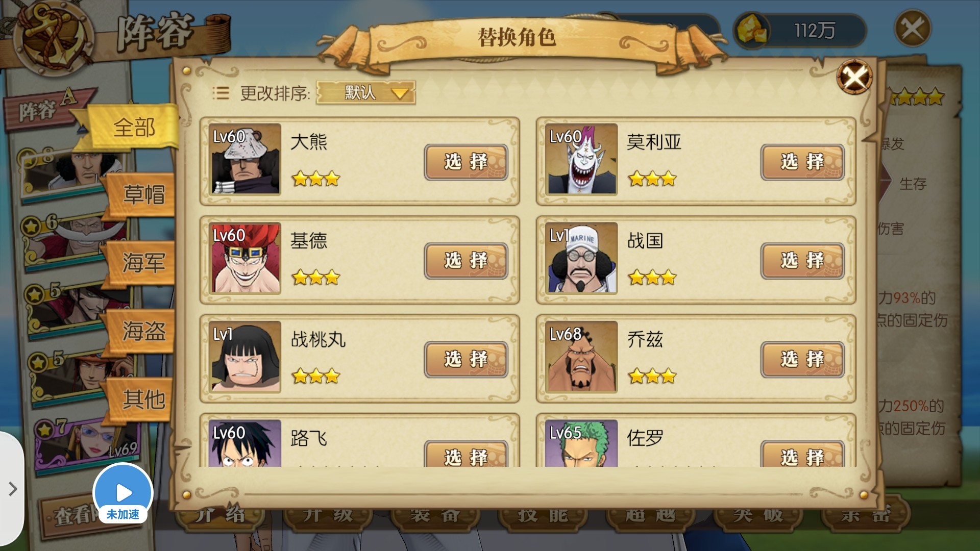This screenshot has width=980, height=551.
Task: Click the 乔兹 Lv68 portrait icon
Action: [x=581, y=357]
